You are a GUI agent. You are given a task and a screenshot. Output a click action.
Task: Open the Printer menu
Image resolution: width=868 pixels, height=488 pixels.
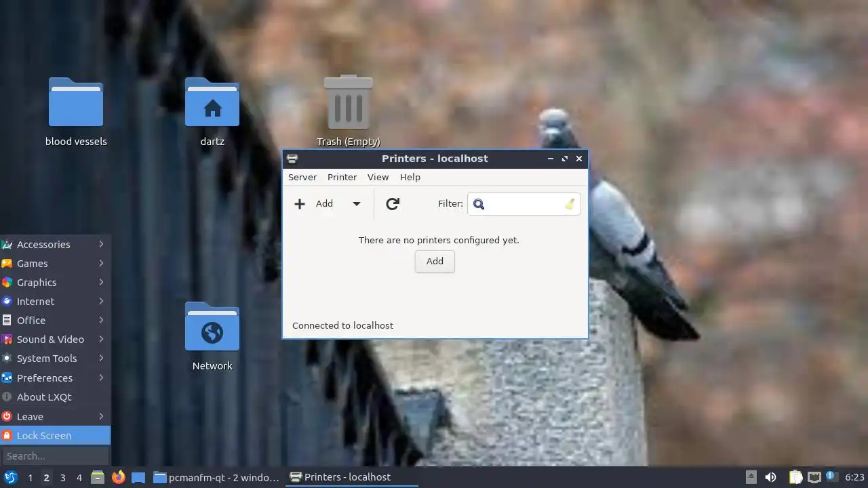(342, 177)
